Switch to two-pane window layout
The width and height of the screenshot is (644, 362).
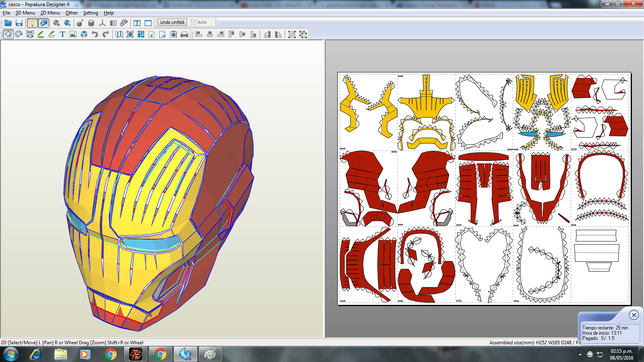point(137,23)
